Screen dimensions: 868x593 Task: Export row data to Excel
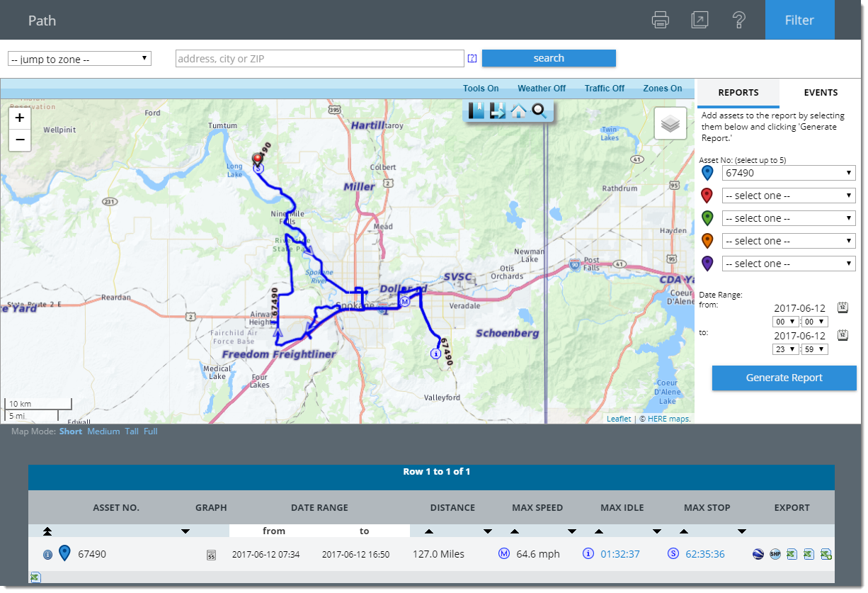pos(791,553)
